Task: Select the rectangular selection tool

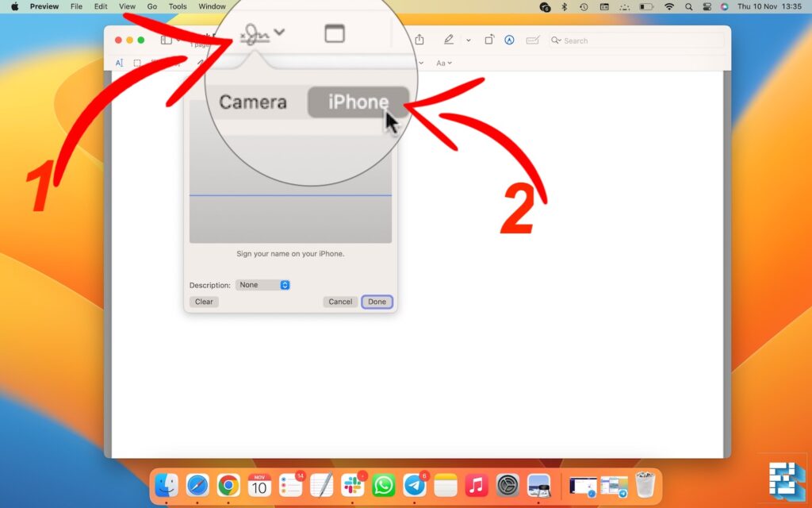Action: pos(137,61)
